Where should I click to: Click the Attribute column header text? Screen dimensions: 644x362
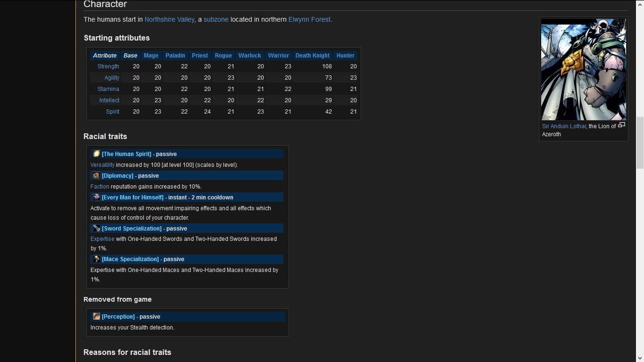[105, 56]
